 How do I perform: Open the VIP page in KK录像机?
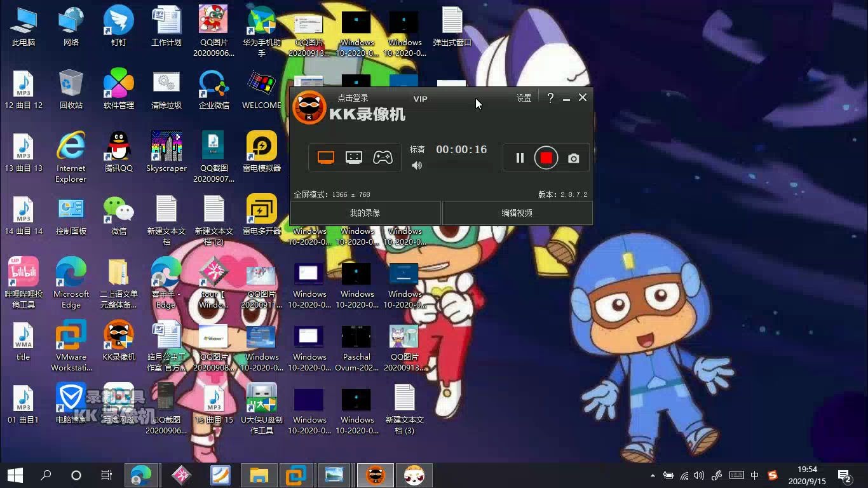pos(420,98)
